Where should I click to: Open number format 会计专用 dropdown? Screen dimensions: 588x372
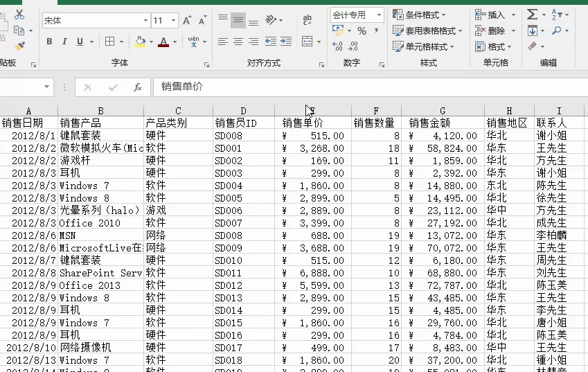379,15
